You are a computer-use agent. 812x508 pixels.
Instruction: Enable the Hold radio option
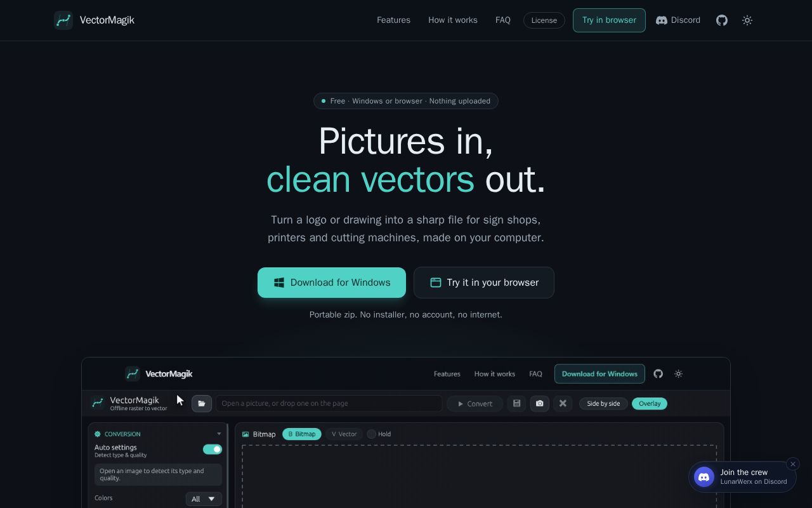pyautogui.click(x=372, y=434)
